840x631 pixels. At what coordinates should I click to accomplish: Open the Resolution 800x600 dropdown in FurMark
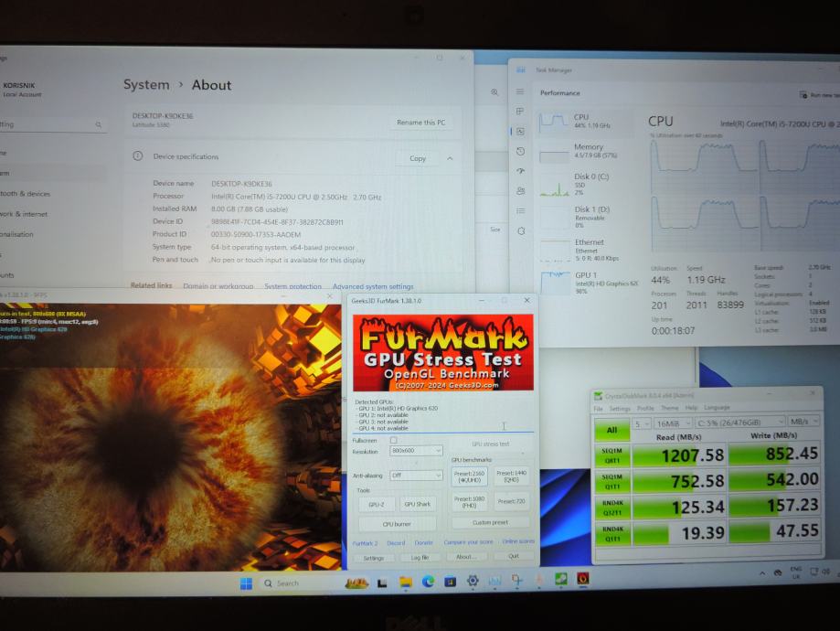click(x=416, y=451)
